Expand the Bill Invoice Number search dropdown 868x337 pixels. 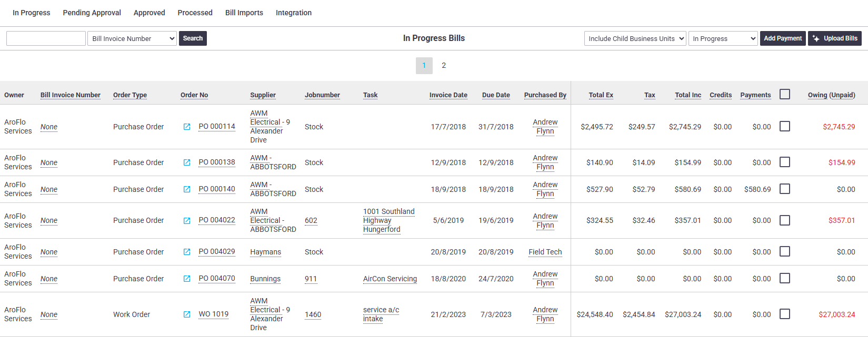[132, 38]
